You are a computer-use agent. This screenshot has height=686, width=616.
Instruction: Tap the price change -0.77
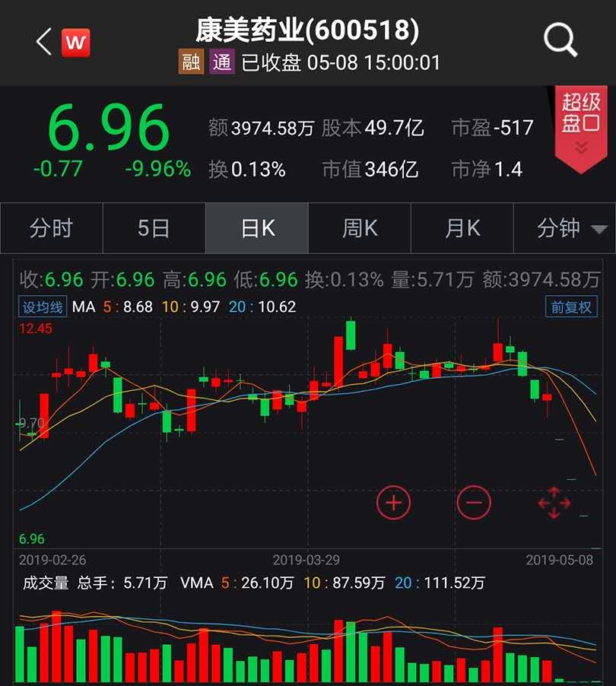[x=58, y=169]
